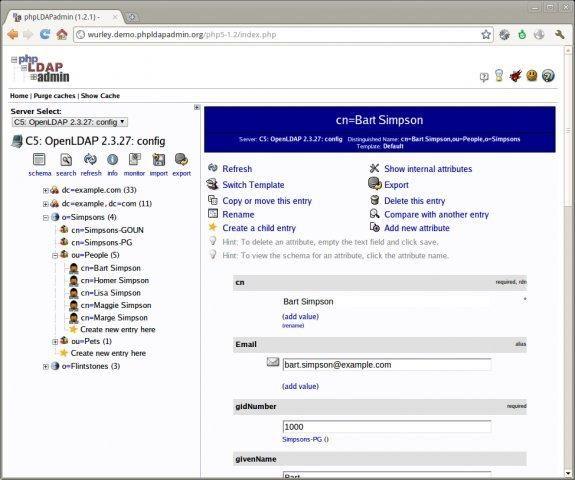The image size is (575, 480).
Task: Open the Server Select dropdown
Action: click(x=70, y=122)
